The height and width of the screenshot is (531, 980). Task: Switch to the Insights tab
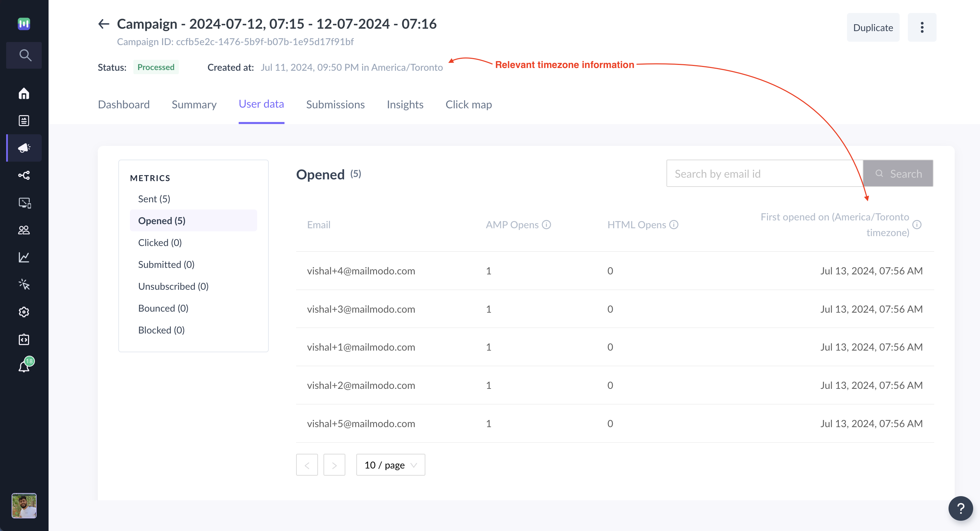(x=405, y=104)
